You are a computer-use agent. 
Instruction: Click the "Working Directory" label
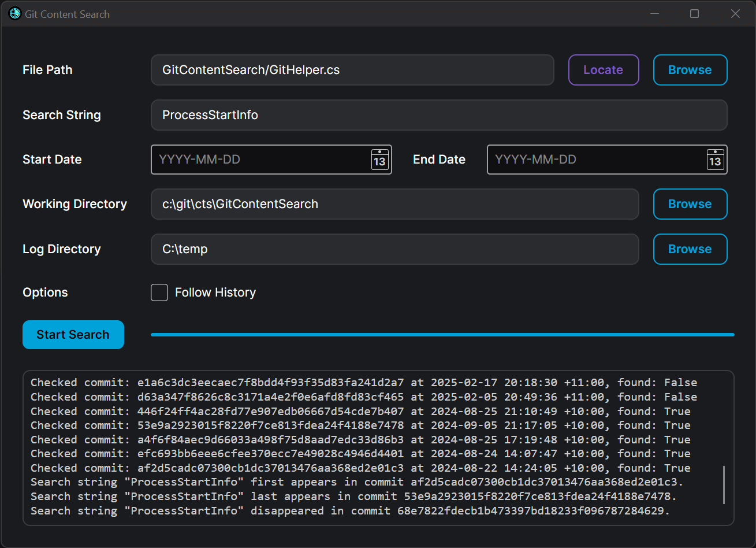point(75,204)
